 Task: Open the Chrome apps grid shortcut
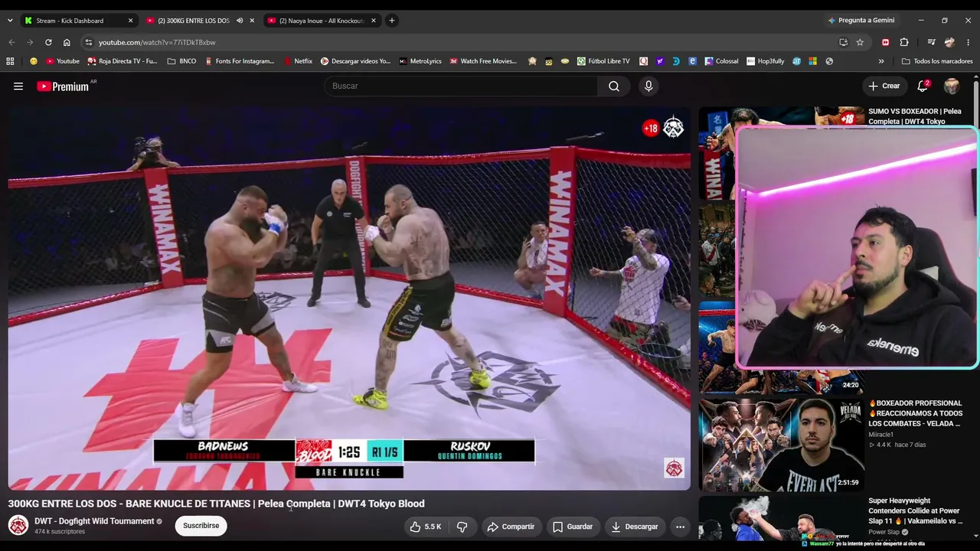(10, 61)
